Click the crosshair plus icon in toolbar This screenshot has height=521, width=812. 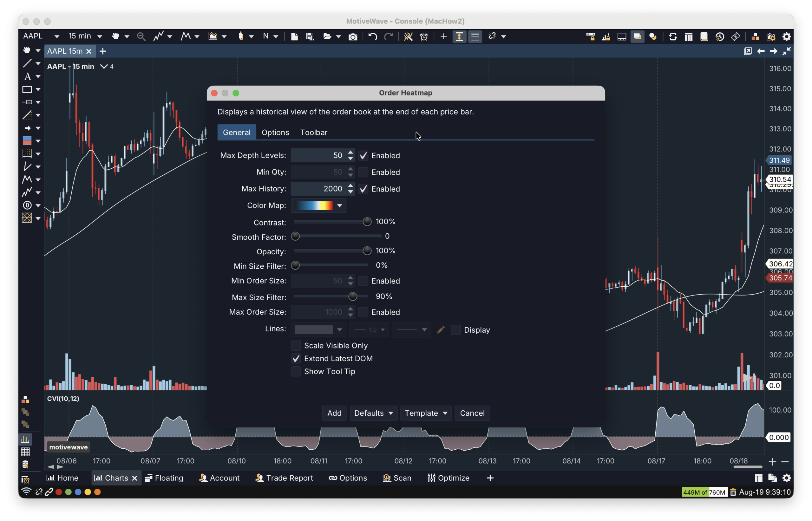[443, 36]
